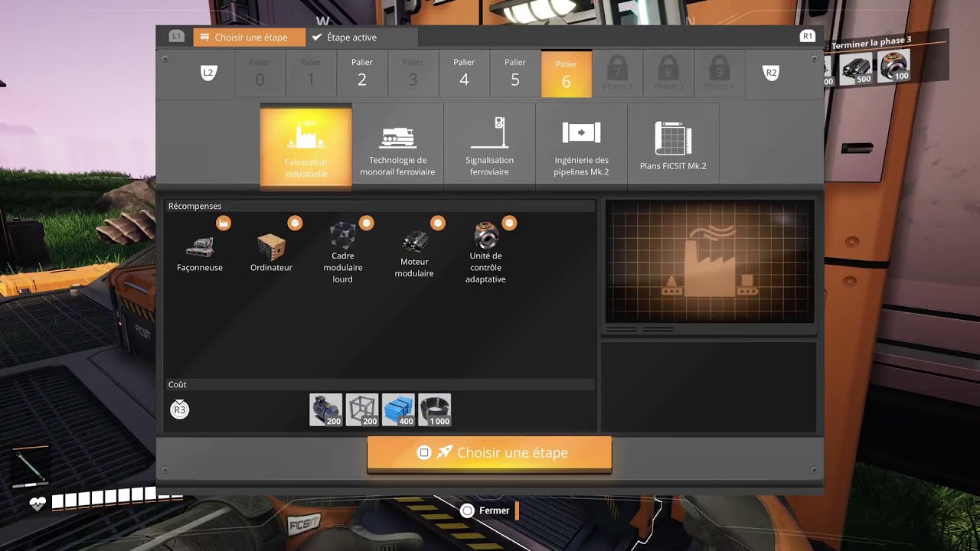Click the equipped tool slot above health

coord(31,467)
